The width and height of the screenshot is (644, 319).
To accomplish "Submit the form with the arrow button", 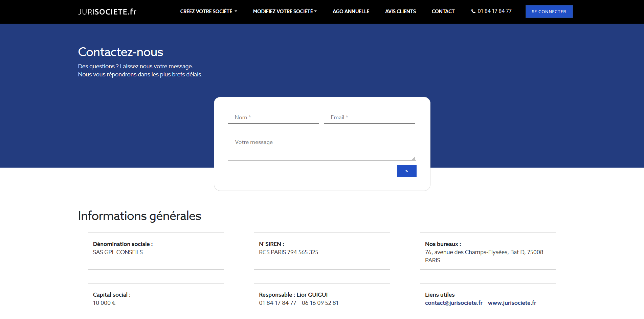I will tap(406, 171).
